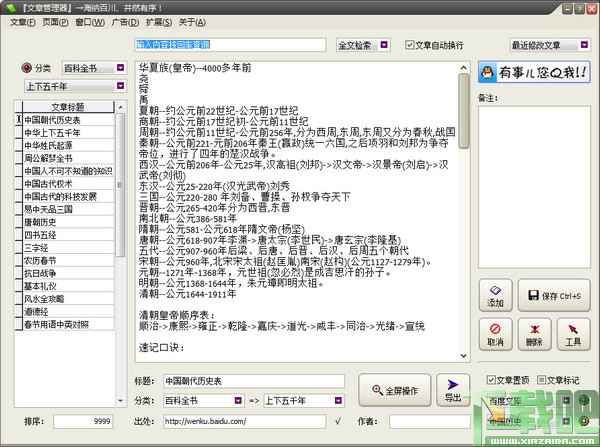This screenshot has width=600, height=447.
Task: Click the 添加 add article icon button
Action: pyautogui.click(x=495, y=295)
